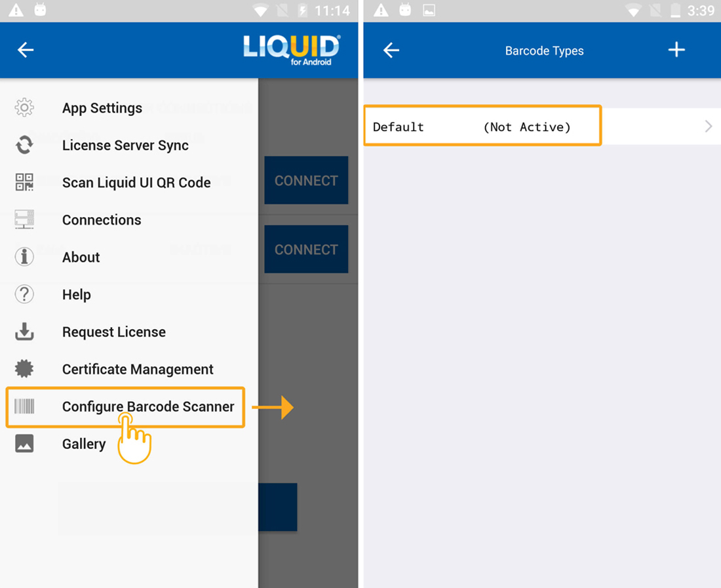Viewport: 721px width, 588px height.
Task: Tap the License Server Sync arrows icon
Action: [x=24, y=145]
